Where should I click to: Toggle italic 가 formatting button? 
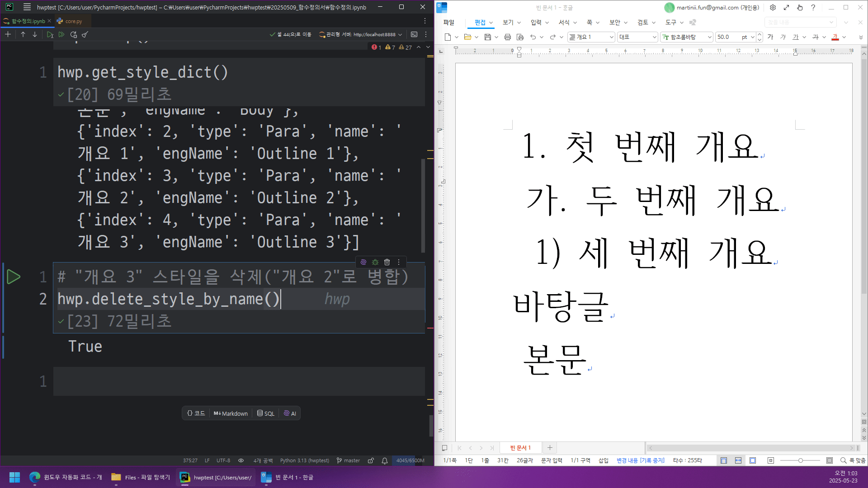pos(783,37)
